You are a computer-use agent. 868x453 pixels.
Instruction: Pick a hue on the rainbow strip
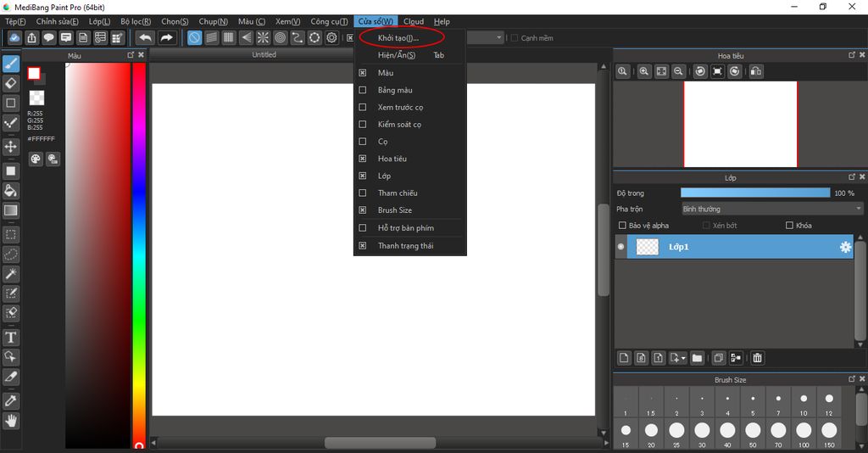139,254
